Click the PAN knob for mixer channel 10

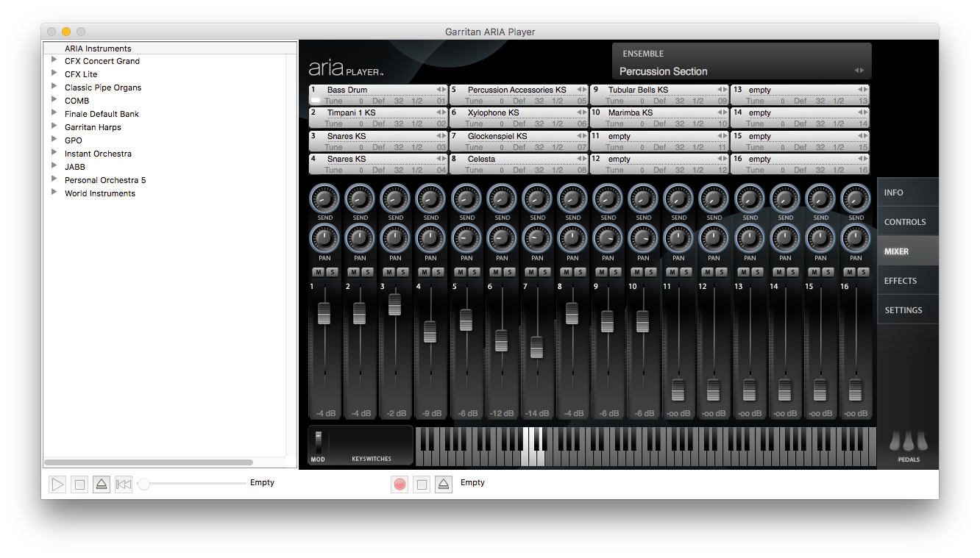pos(643,239)
